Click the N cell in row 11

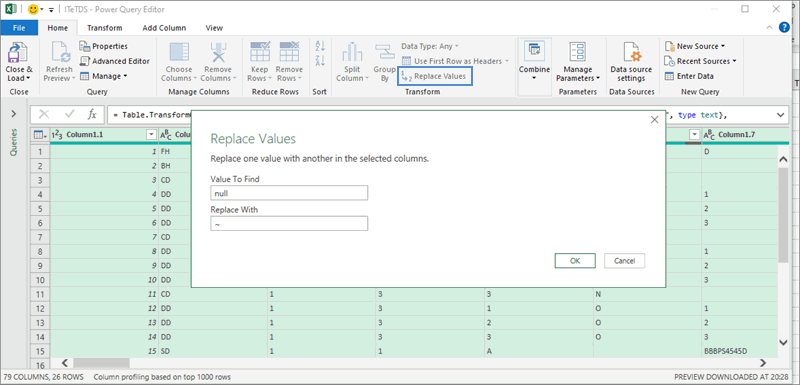tap(646, 294)
